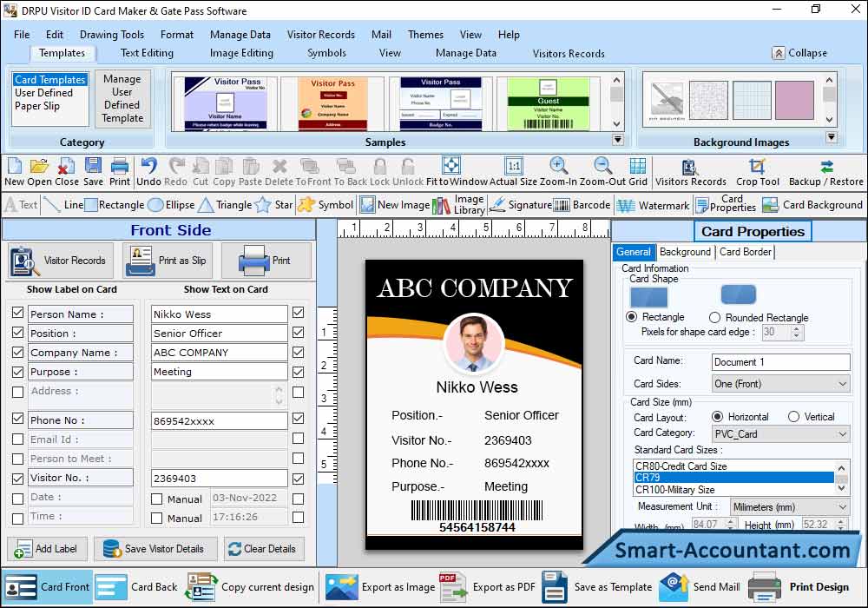Zoom in on the card
This screenshot has width=868, height=608.
[x=558, y=166]
